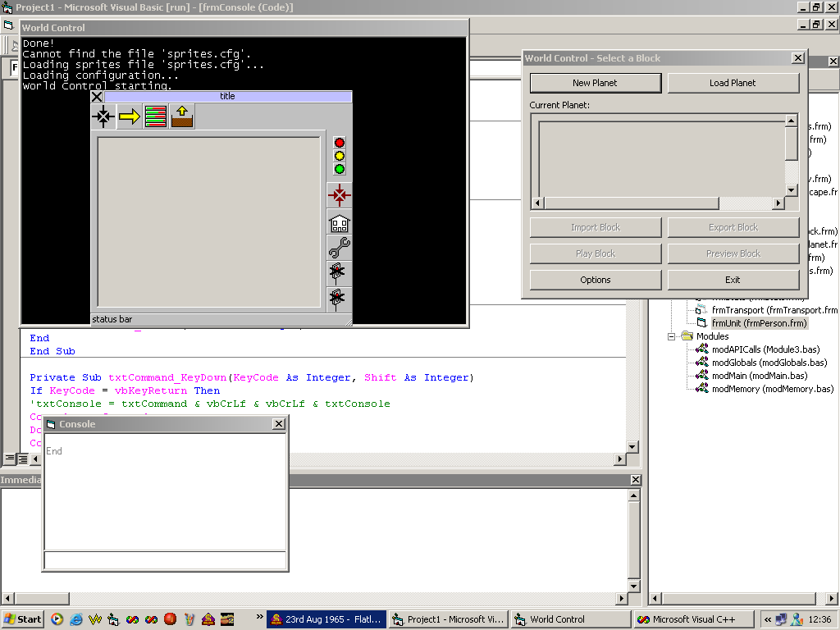Image resolution: width=840 pixels, height=630 pixels.
Task: Click the left arrow of the Current Planet horizontal scrollbar
Action: pos(537,203)
